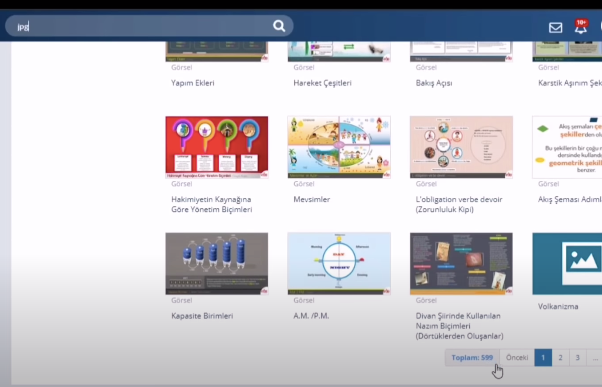Click the Mevsimler title text

pos(312,199)
